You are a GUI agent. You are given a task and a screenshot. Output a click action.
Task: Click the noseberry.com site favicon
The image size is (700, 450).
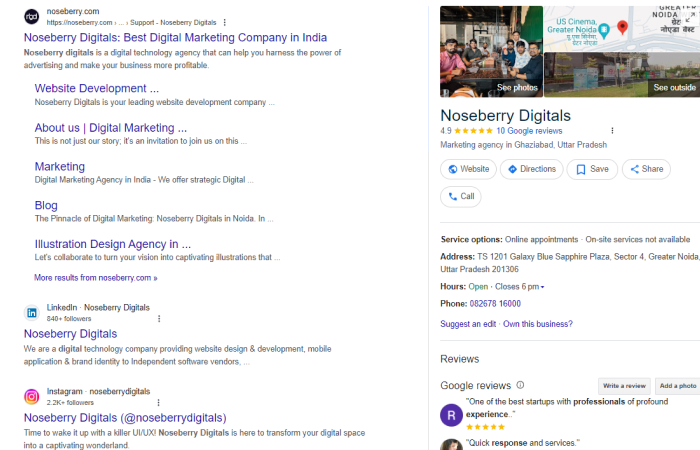(32, 16)
